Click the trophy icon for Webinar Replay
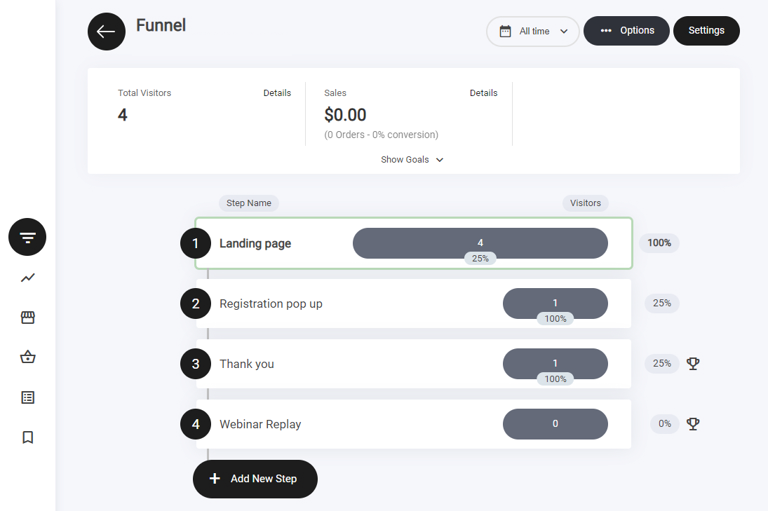Viewport: 768px width, 511px height. click(693, 424)
